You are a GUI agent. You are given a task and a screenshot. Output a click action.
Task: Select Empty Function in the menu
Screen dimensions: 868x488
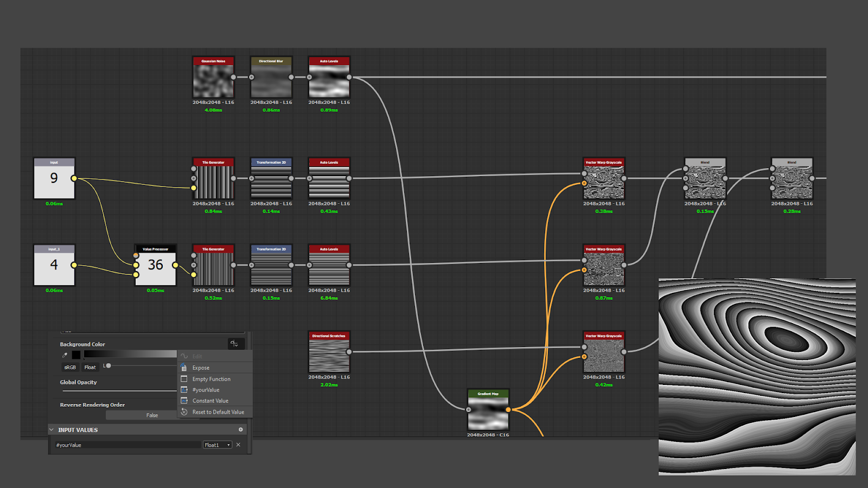(211, 379)
